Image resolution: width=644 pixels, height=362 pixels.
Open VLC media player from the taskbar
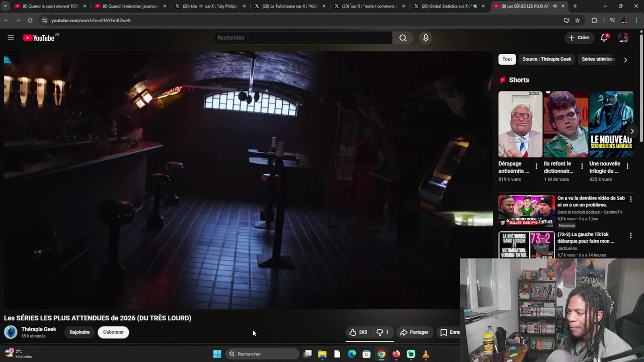[x=426, y=354]
